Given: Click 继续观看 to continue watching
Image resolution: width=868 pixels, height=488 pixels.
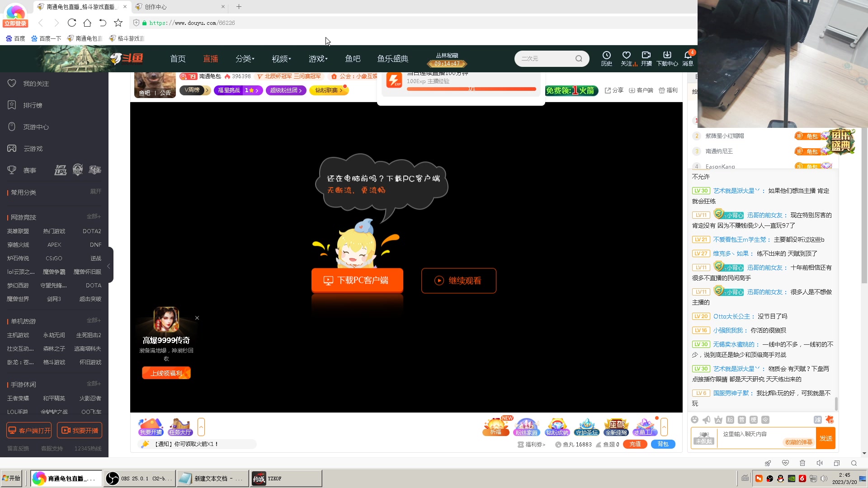Looking at the screenshot, I should [x=458, y=281].
